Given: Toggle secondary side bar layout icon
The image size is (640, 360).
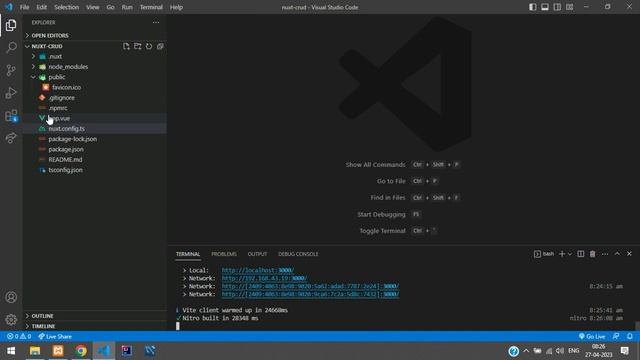Looking at the screenshot, I should point(557,7).
